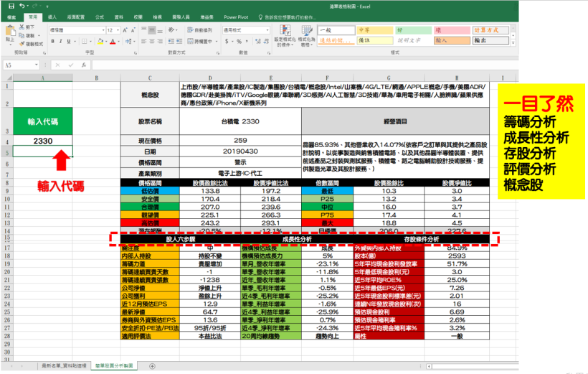Screen dimensions: 588x374
Task: Click the Borders grid icon
Action: pos(85,42)
